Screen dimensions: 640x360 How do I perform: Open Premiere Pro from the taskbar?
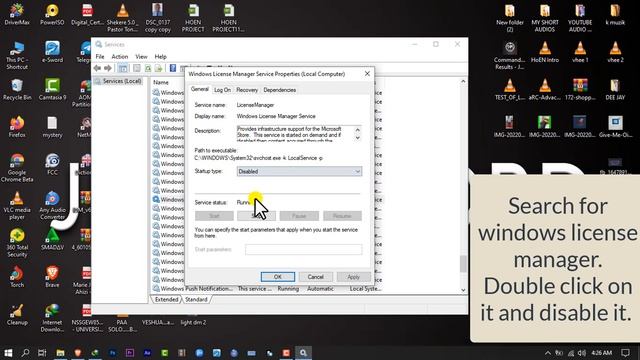[x=130, y=353]
